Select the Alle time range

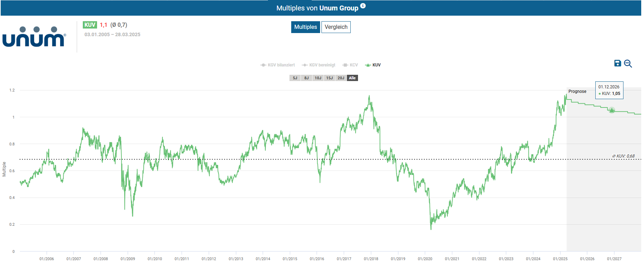pos(352,78)
